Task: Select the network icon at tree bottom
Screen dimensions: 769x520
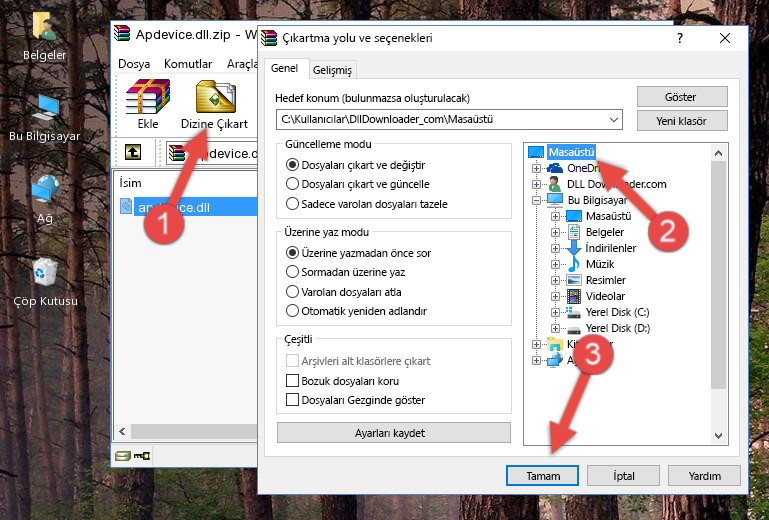Action: [555, 360]
